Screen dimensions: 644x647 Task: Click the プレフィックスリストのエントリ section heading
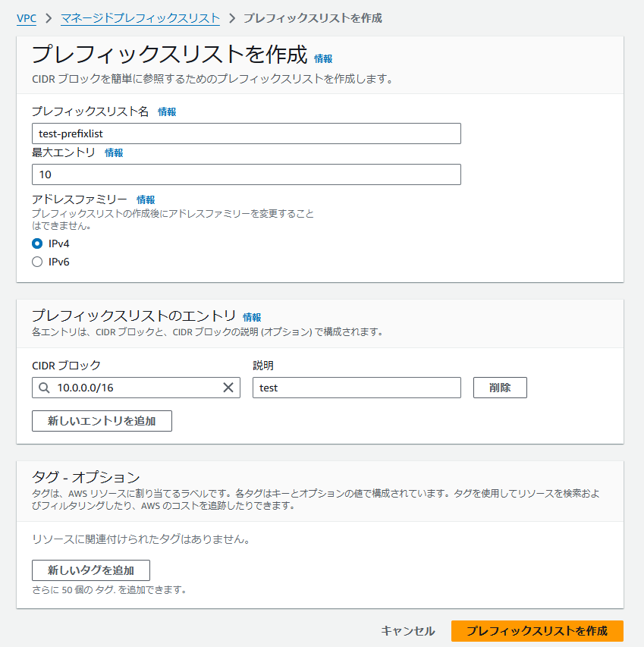click(x=134, y=316)
